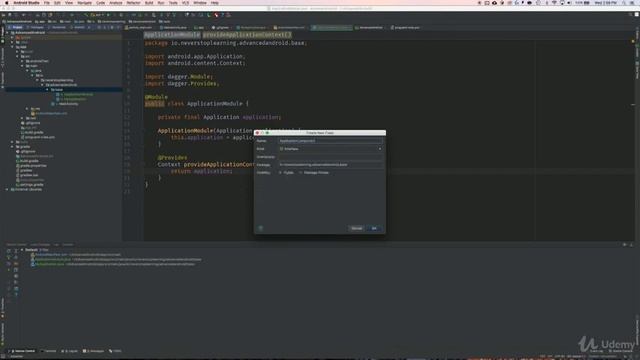640x360 pixels.
Task: Collapse the Default changelist
Action: coord(22,250)
